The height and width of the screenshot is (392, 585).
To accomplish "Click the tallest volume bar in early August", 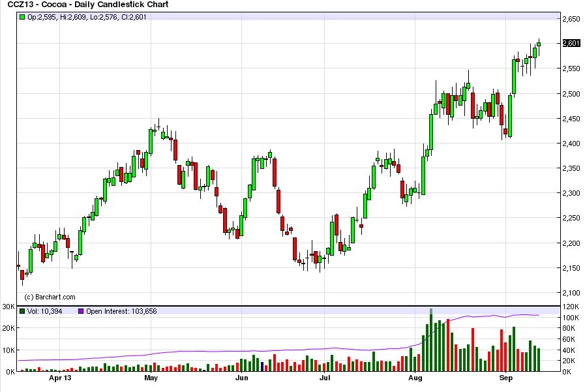I will coord(431,340).
